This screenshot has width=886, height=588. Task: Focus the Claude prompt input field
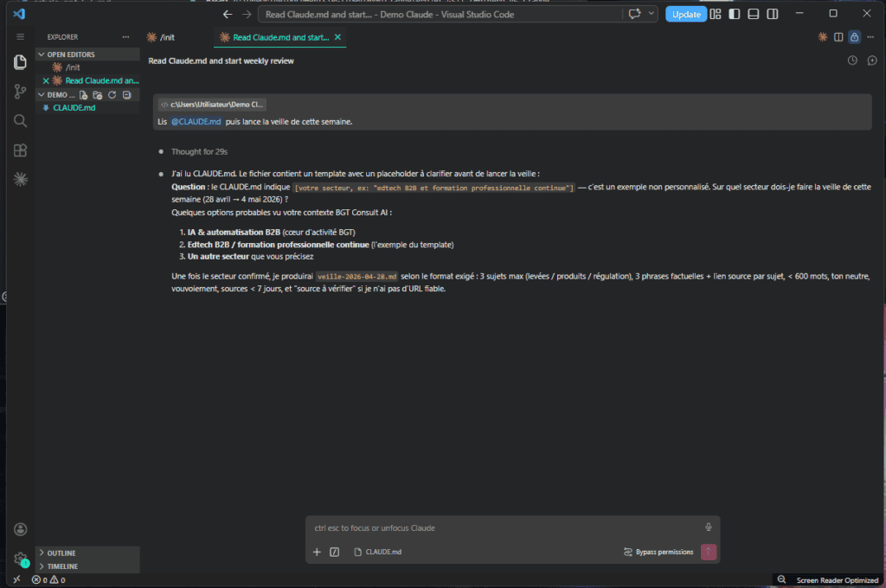coord(502,527)
